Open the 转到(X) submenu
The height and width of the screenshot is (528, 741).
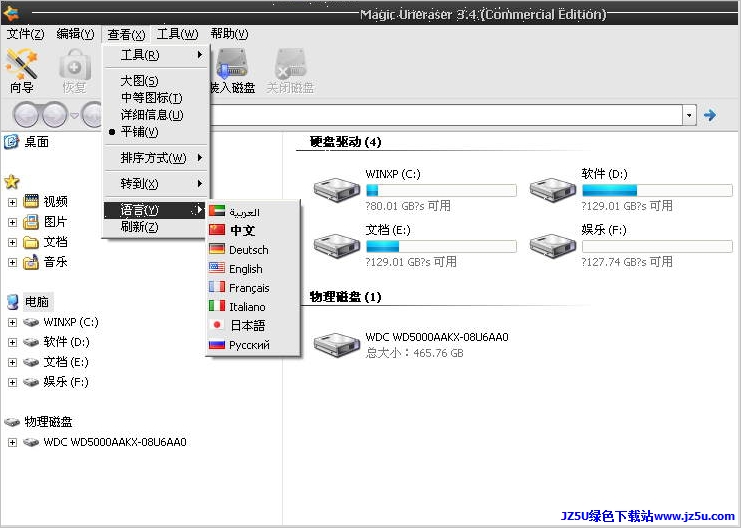(155, 183)
